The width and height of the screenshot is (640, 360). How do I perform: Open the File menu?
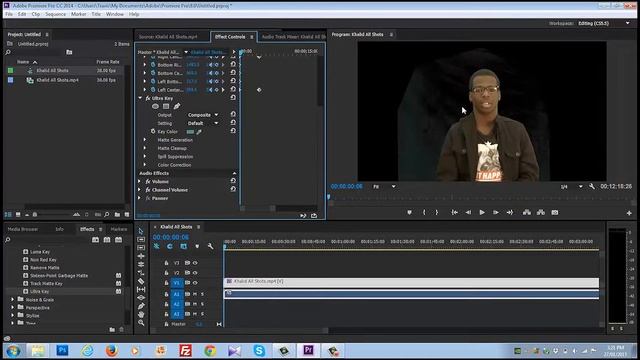click(9, 14)
